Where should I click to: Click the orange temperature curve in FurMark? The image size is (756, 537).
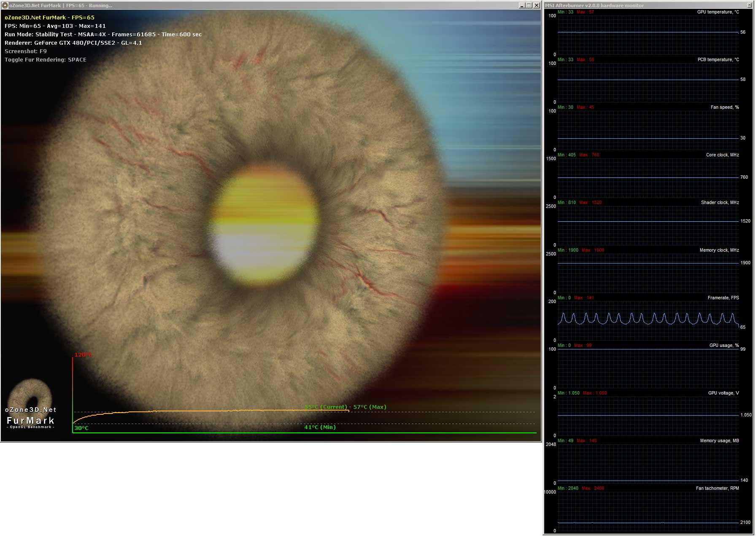pyautogui.click(x=211, y=411)
